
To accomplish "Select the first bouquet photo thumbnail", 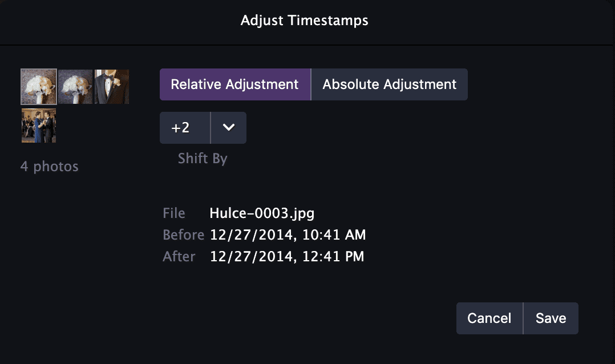I will [x=38, y=86].
